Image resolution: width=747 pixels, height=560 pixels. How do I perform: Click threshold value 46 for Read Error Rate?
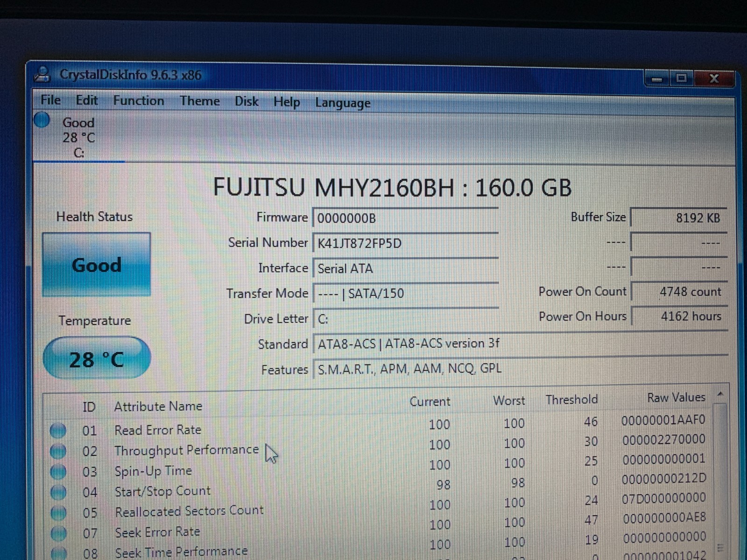(x=591, y=421)
